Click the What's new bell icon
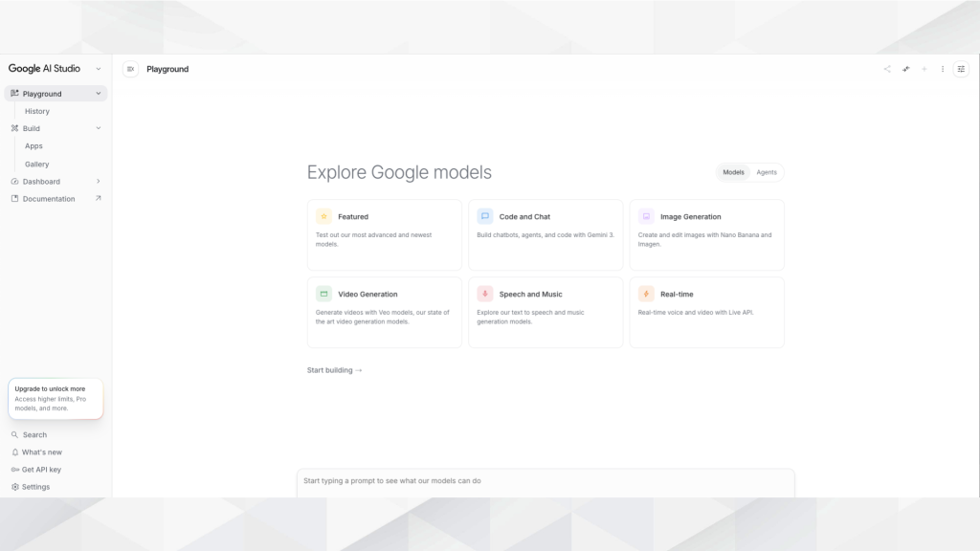980x551 pixels. click(x=15, y=452)
